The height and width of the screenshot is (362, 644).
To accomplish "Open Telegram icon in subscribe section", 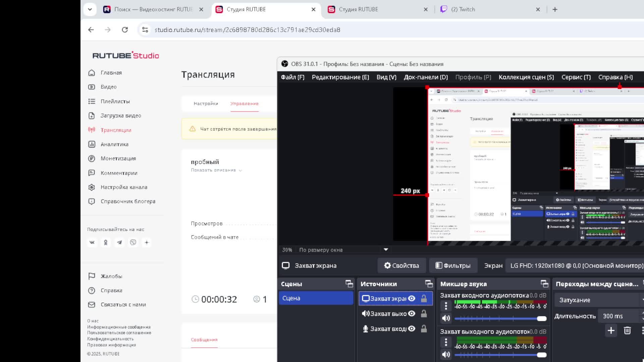I will coord(119,242).
